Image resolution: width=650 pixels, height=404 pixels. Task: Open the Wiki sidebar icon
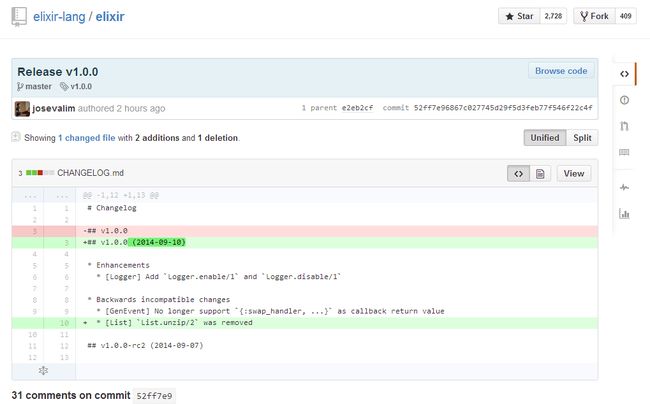(624, 152)
